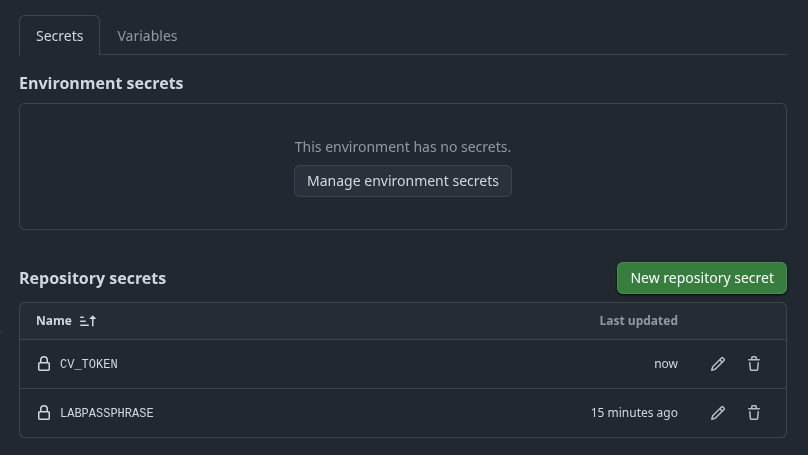The width and height of the screenshot is (808, 455).
Task: Click the Last updated column header
Action: [638, 321]
